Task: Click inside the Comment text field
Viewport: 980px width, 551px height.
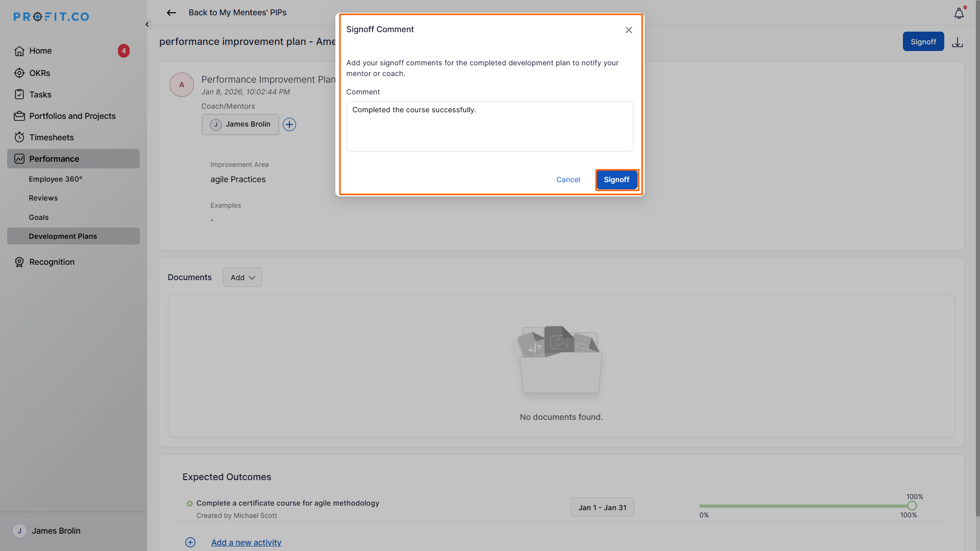Action: click(489, 127)
